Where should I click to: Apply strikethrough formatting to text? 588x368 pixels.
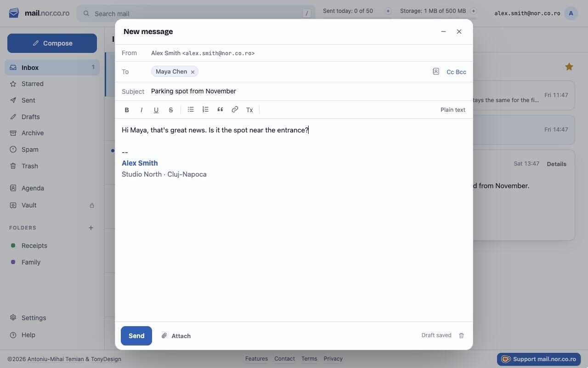click(171, 110)
